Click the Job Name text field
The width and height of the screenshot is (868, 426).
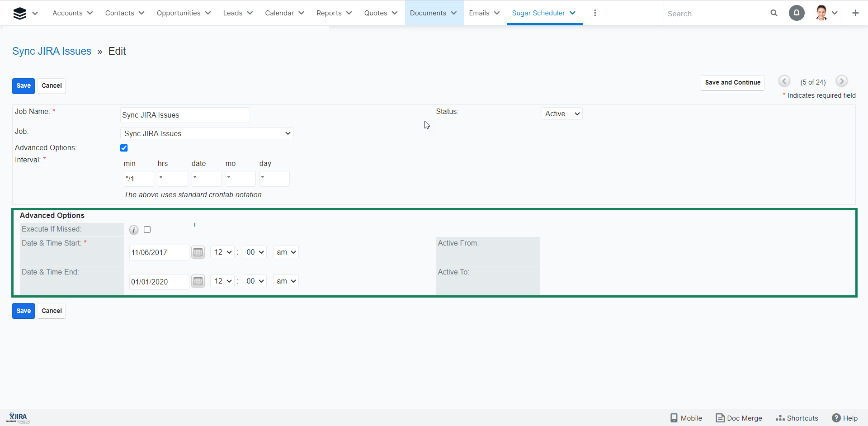coord(185,115)
